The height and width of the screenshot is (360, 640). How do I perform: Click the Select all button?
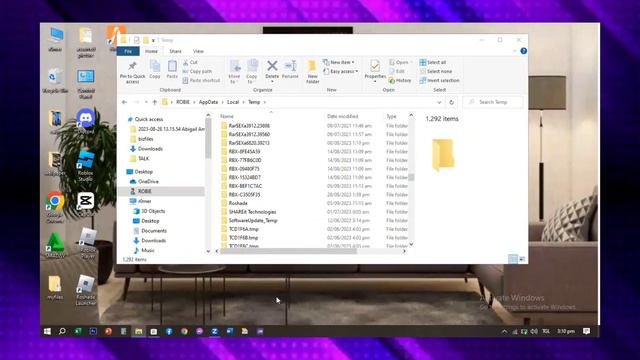coord(433,62)
